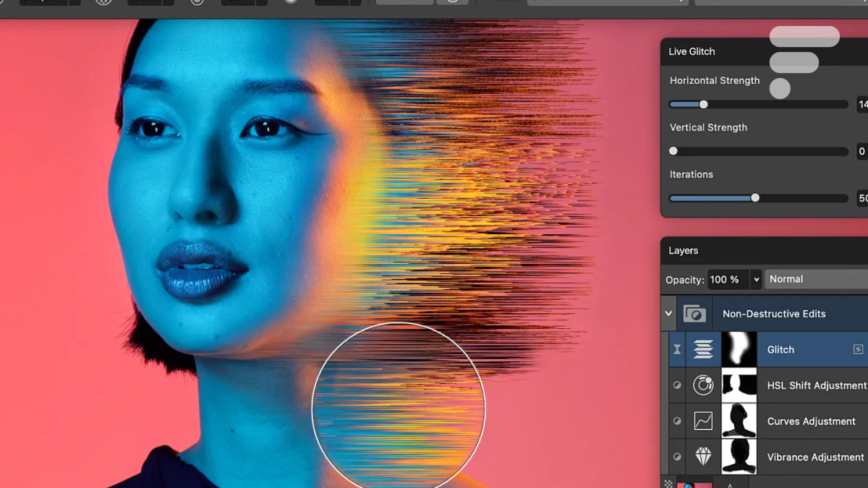This screenshot has height=488, width=868.
Task: Collapse the Non-Destructive Edits group
Action: pos(668,314)
